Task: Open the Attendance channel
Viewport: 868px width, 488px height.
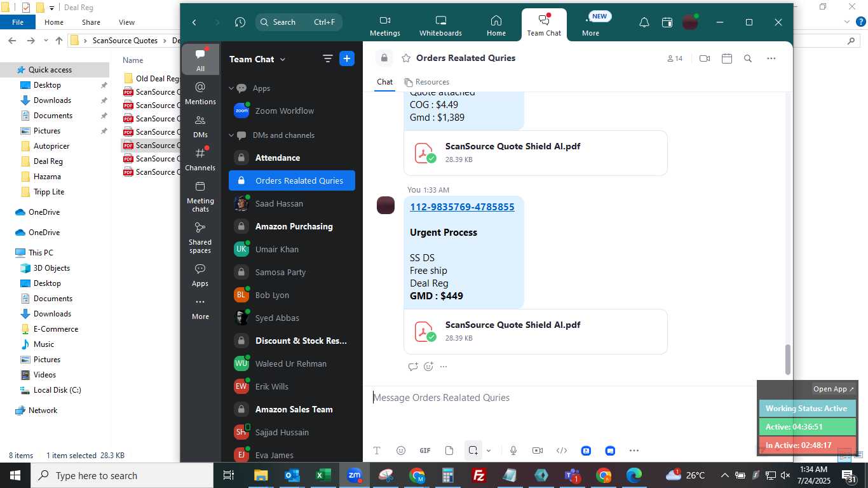Action: tap(292, 158)
